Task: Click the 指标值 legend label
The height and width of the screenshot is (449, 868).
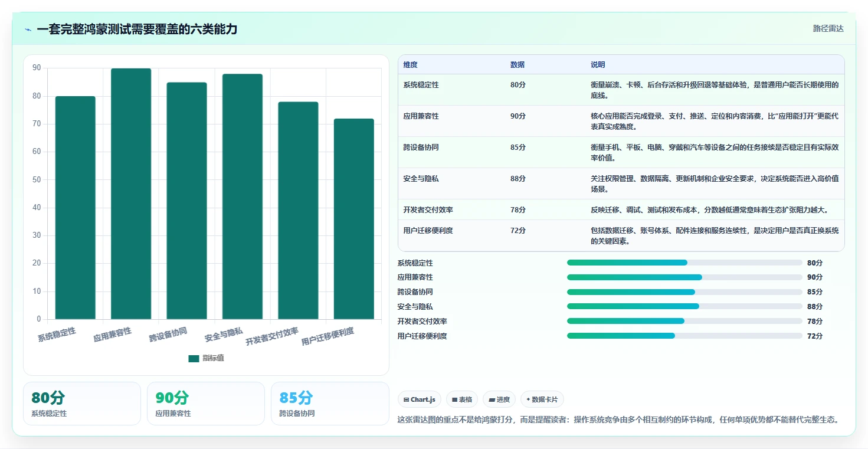Action: pyautogui.click(x=213, y=358)
